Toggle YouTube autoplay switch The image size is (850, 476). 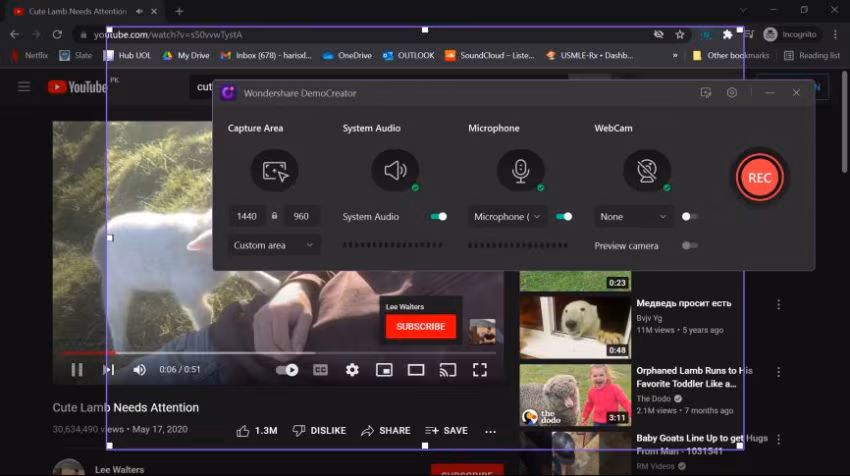click(287, 370)
